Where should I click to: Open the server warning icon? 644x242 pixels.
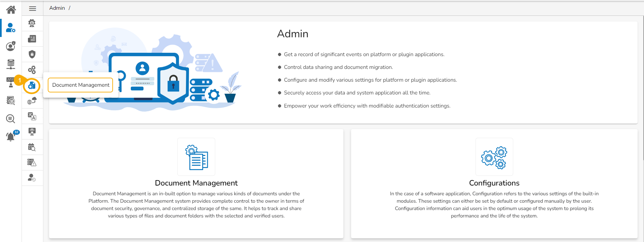click(x=32, y=163)
